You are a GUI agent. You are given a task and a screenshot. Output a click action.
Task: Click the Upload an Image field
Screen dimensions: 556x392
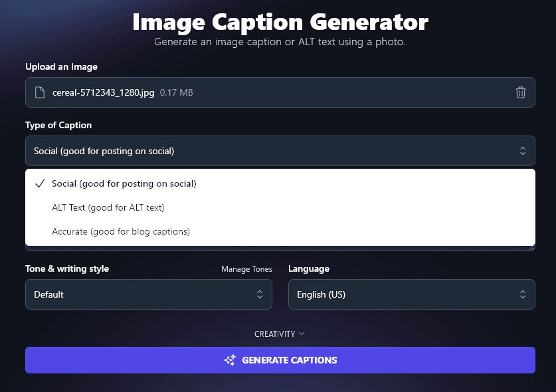[280, 92]
